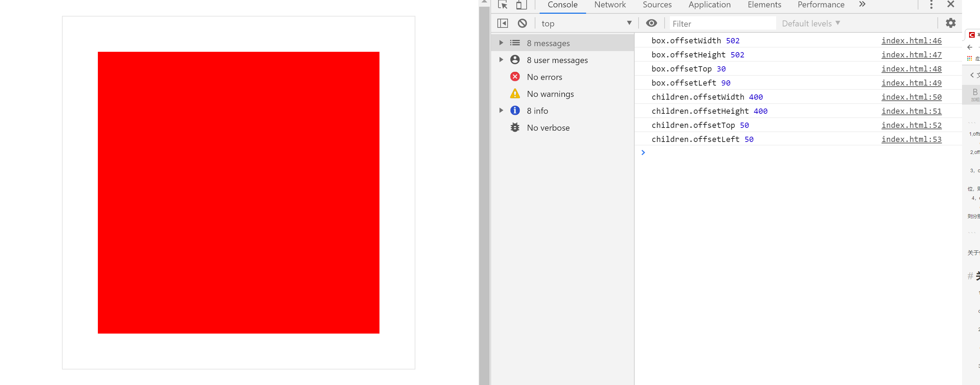This screenshot has height=385, width=980.
Task: Open source link index.html:53
Action: [911, 139]
